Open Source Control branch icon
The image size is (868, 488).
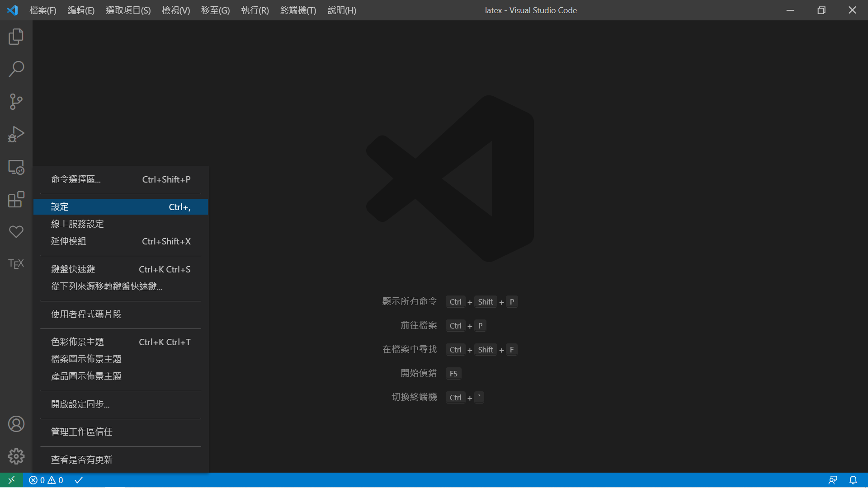(16, 102)
